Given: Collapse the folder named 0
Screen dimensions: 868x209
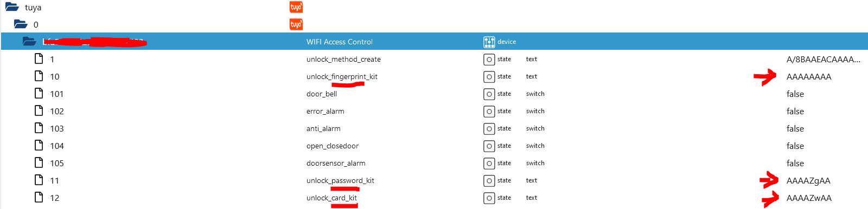Looking at the screenshot, I should click(x=21, y=24).
